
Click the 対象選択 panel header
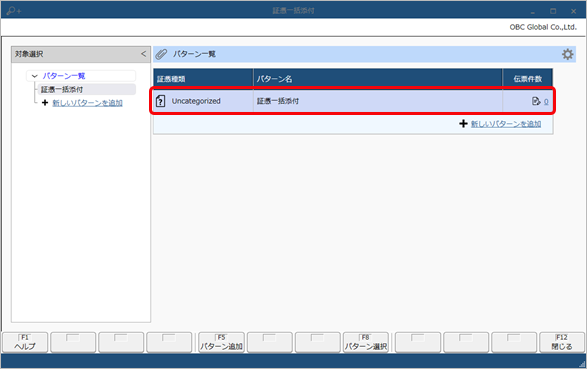pyautogui.click(x=81, y=54)
